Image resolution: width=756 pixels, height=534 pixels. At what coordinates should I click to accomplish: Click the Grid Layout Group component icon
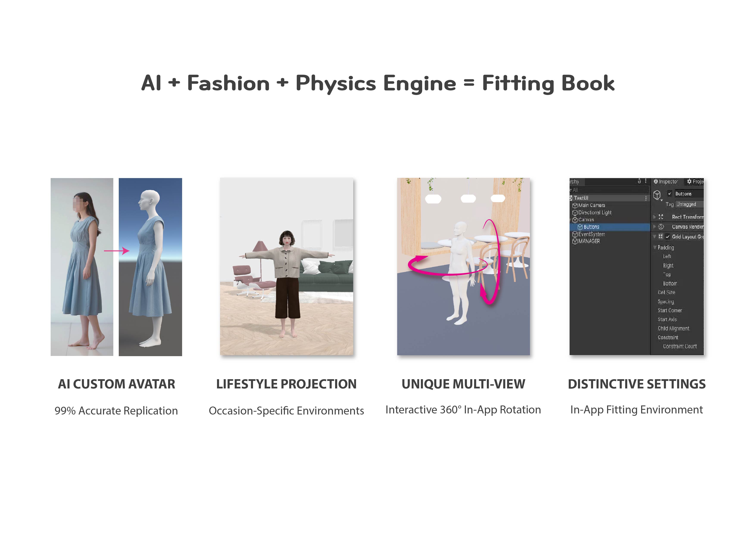(x=661, y=236)
